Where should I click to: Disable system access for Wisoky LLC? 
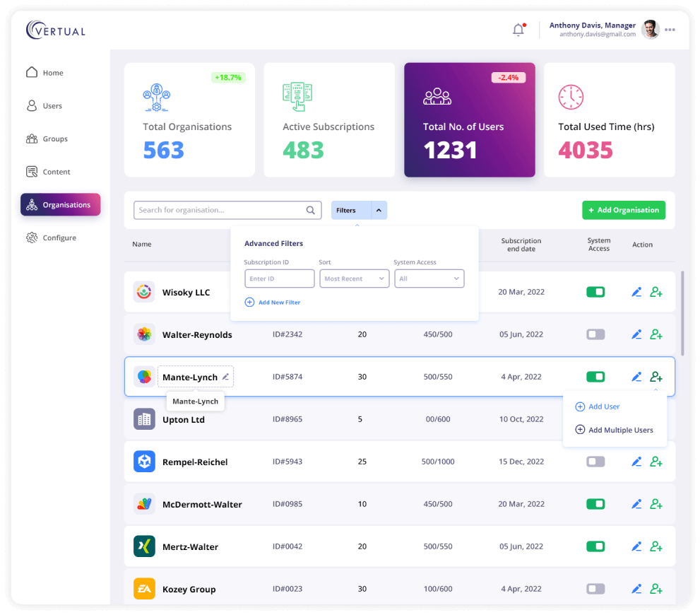coord(595,292)
